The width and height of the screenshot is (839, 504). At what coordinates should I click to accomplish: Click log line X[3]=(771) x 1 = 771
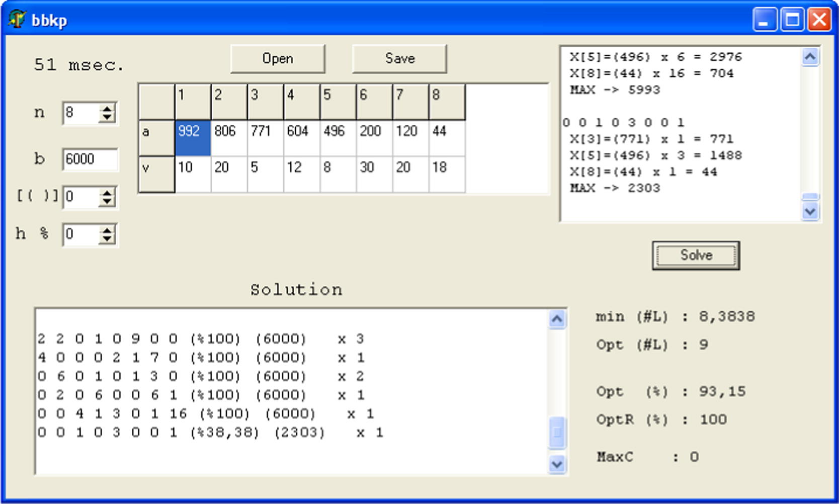(x=651, y=139)
